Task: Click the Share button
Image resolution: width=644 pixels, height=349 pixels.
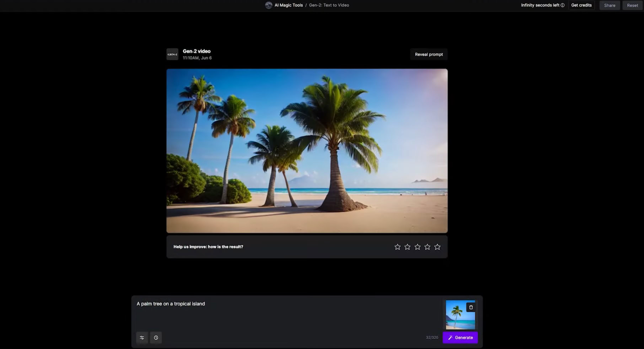Action: pyautogui.click(x=609, y=5)
